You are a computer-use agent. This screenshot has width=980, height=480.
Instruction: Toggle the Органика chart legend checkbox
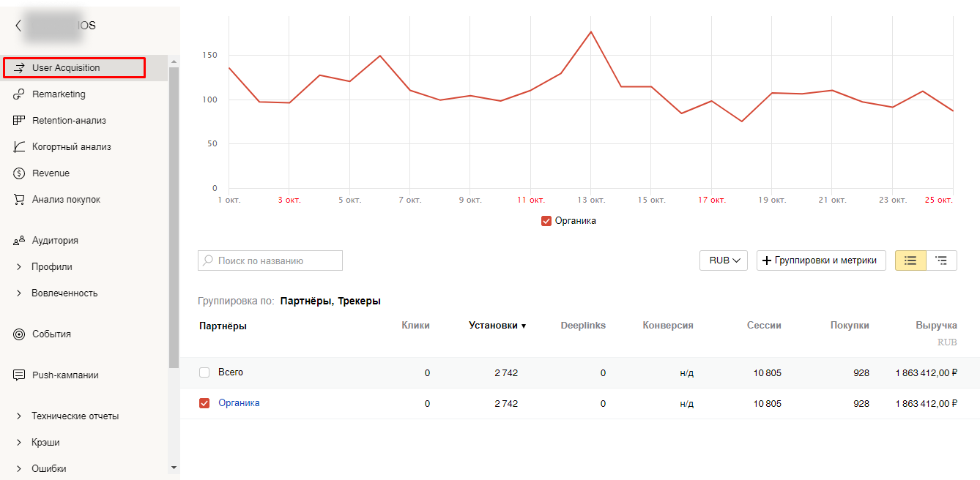546,221
